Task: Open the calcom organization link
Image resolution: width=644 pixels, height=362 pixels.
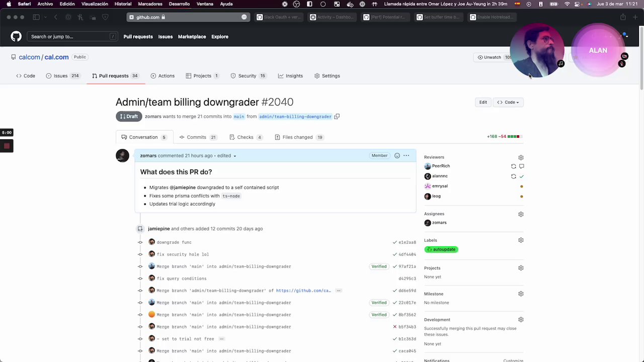Action: [x=29, y=57]
